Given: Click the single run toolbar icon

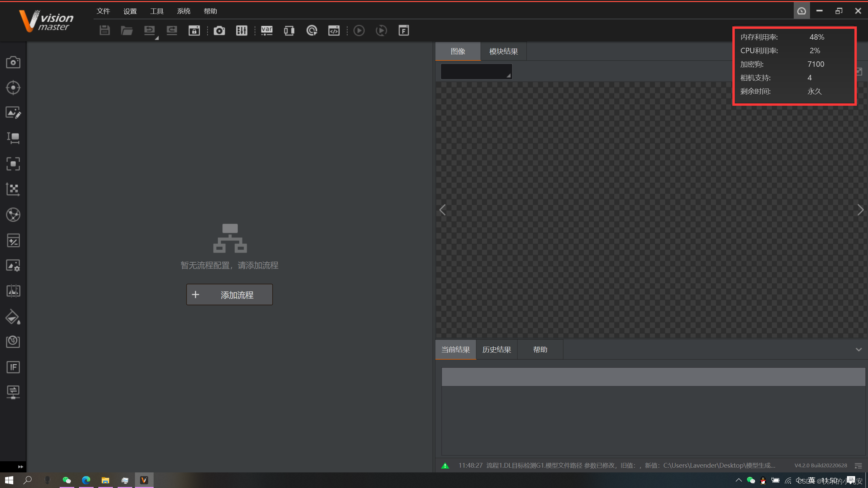Looking at the screenshot, I should coord(359,30).
